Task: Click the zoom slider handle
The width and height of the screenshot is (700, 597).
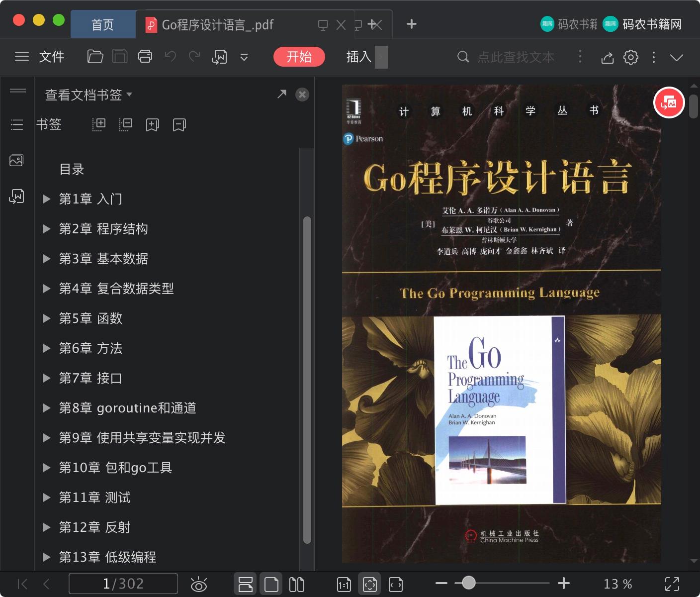Action: point(468,583)
